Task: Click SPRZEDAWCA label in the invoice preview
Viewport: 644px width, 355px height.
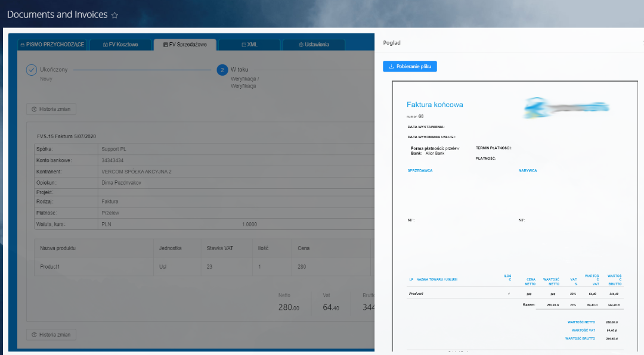Action: click(420, 170)
